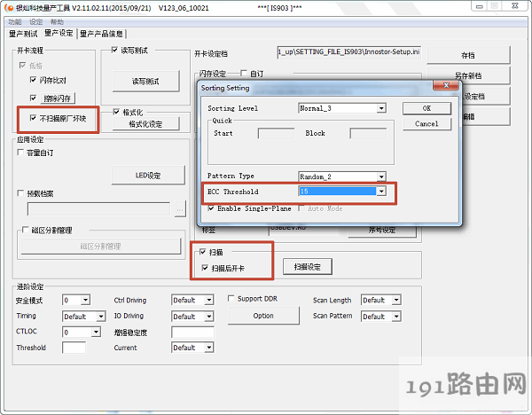Toggle the 不扫描原厂坏块 checkbox
The image size is (532, 415).
coord(33,118)
